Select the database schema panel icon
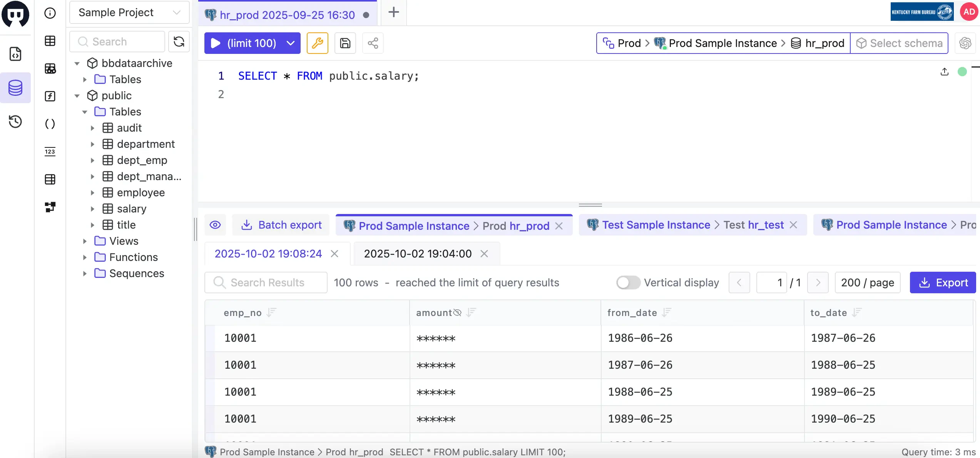Image resolution: width=980 pixels, height=458 pixels. [15, 88]
